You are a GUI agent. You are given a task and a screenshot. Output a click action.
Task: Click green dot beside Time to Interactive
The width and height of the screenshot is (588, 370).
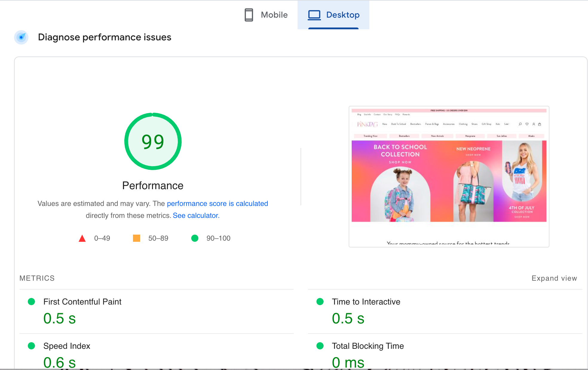320,302
